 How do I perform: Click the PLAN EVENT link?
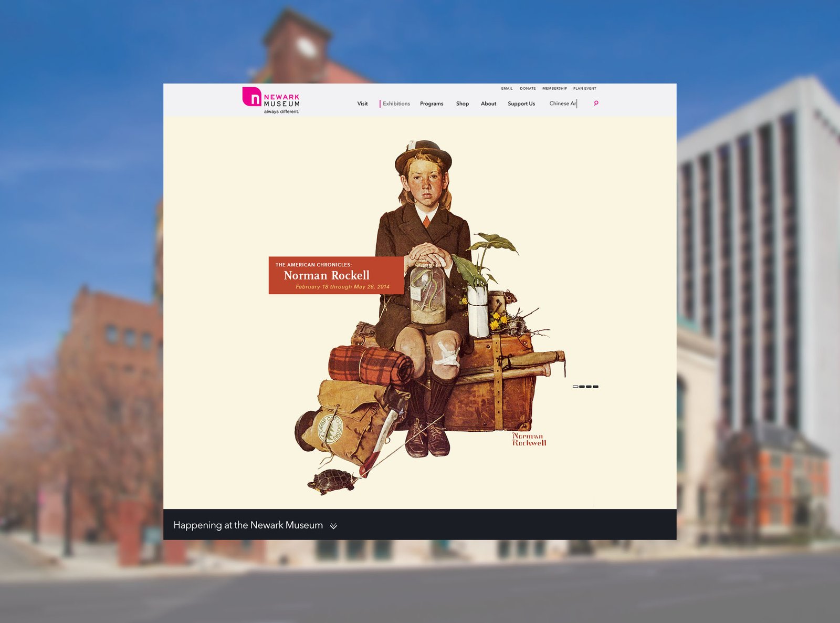584,88
